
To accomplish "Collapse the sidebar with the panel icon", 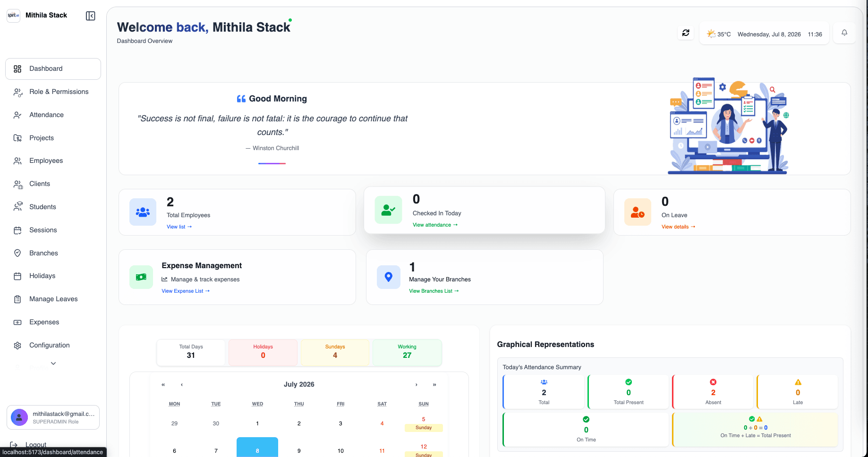I will [91, 16].
